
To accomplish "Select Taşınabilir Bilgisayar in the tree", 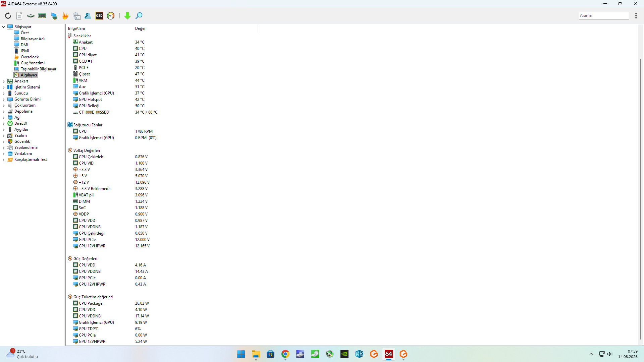I will [x=39, y=69].
